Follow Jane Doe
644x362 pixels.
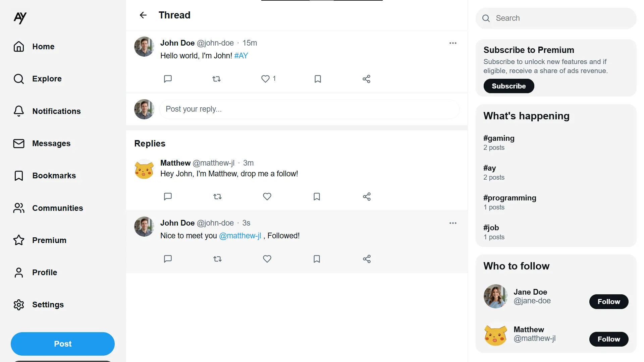click(608, 302)
